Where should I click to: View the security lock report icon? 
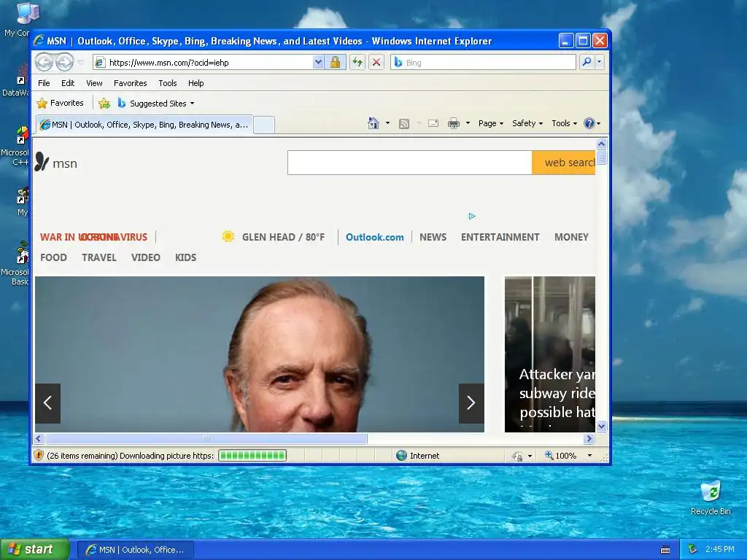click(x=335, y=63)
